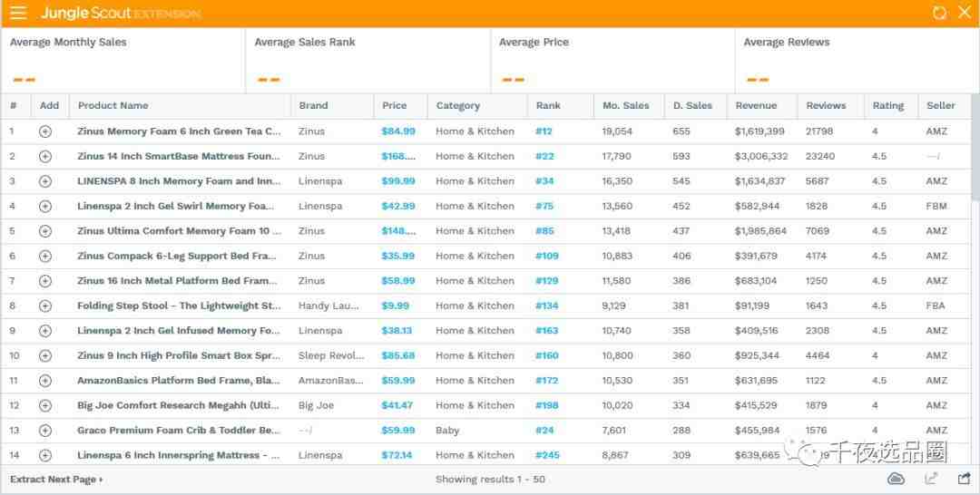Add Zinus 16 Inch Metal Platform product
The width and height of the screenshot is (980, 495).
coord(45,281)
